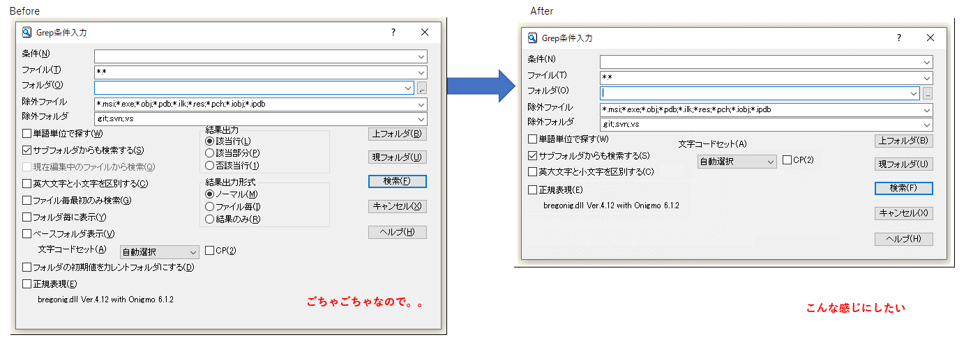Click 検索(F) button in Before dialog
Viewport: 980px width, 342px height.
[397, 181]
